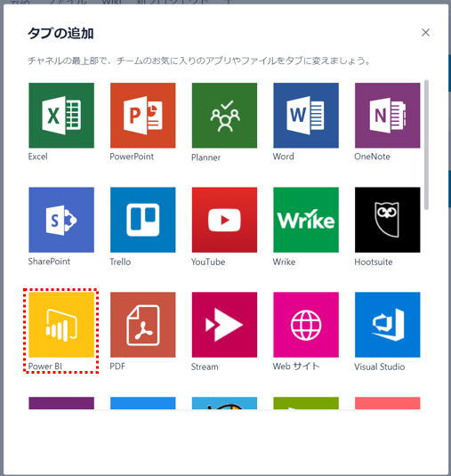Click the Hootsuite label text
Screen dimensions: 451x476
374,262
